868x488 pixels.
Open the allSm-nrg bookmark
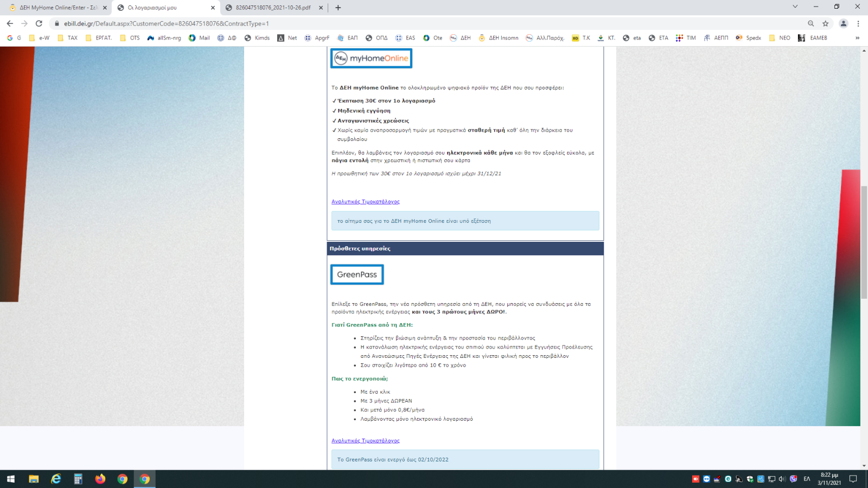tap(164, 38)
